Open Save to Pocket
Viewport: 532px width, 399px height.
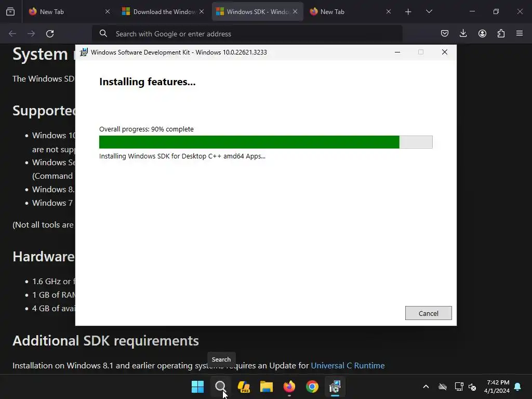click(445, 34)
